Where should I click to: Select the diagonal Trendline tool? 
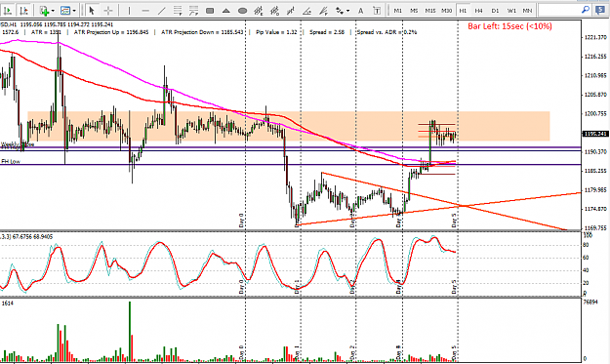click(161, 11)
